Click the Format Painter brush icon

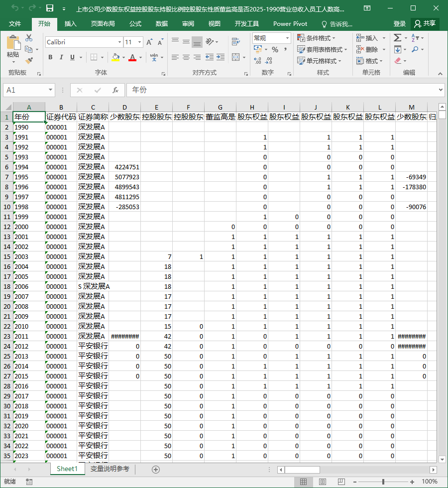coord(29,60)
